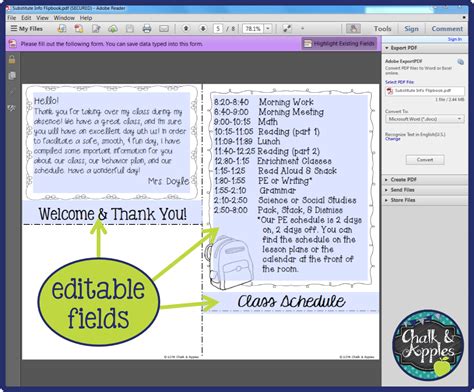
Task: Open the View menu
Action: [42, 18]
